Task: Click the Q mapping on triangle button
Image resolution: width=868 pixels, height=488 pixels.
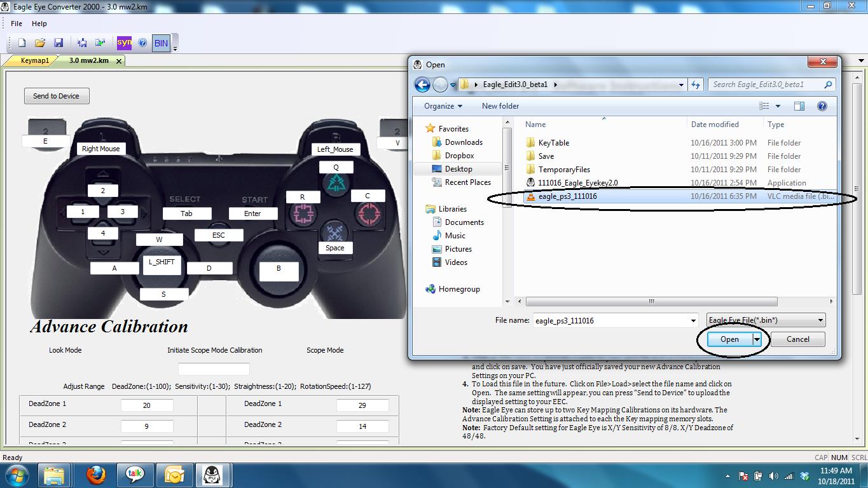Action: [x=336, y=167]
